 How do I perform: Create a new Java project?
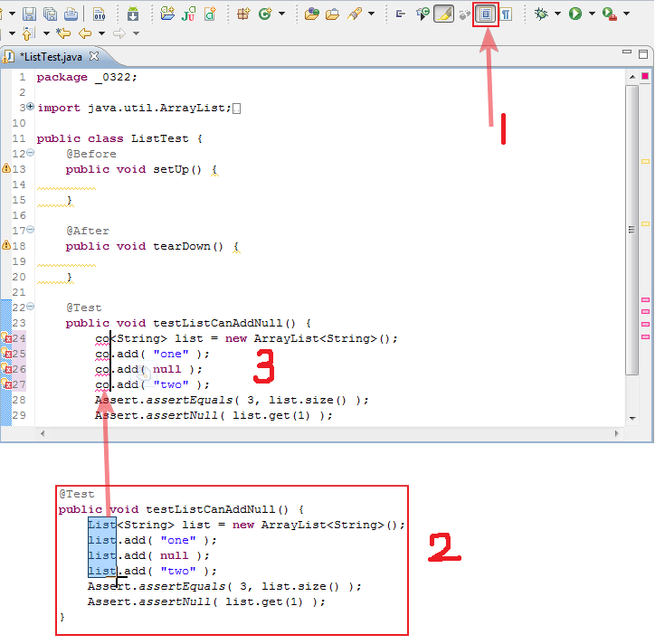point(167,14)
